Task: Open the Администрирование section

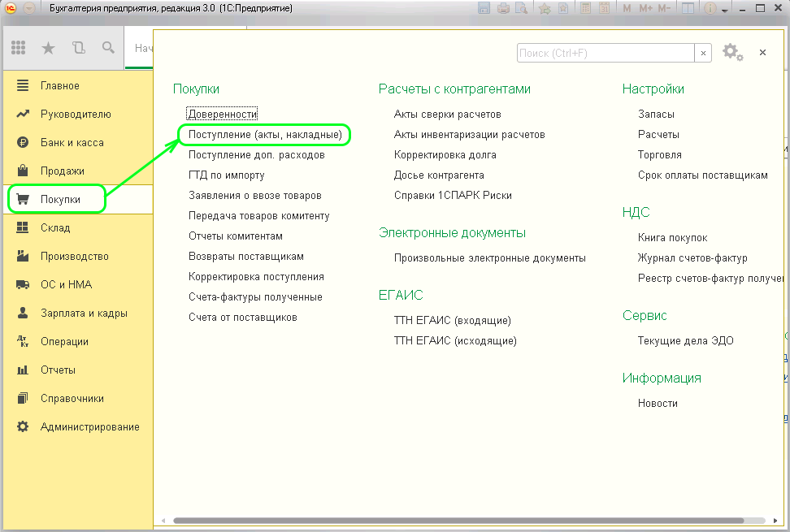Action: point(78,426)
